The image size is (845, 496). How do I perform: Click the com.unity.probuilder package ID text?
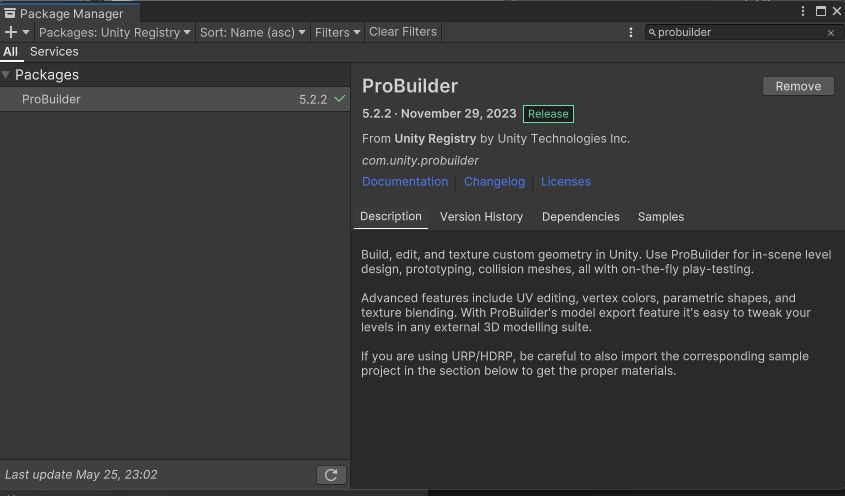pos(420,161)
